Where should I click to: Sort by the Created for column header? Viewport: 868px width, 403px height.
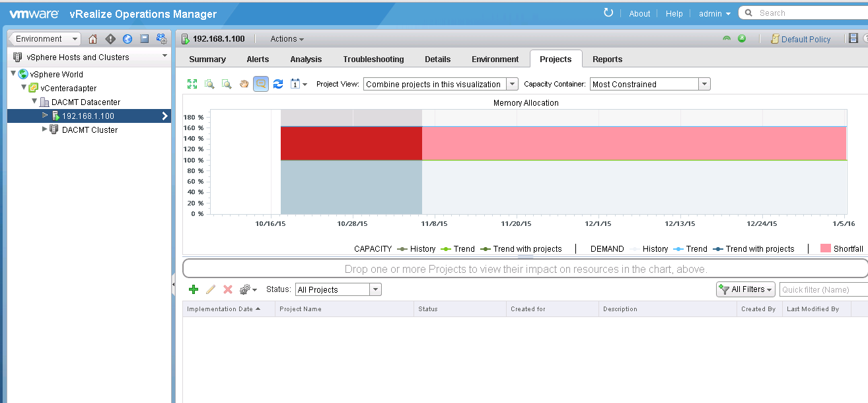point(552,309)
